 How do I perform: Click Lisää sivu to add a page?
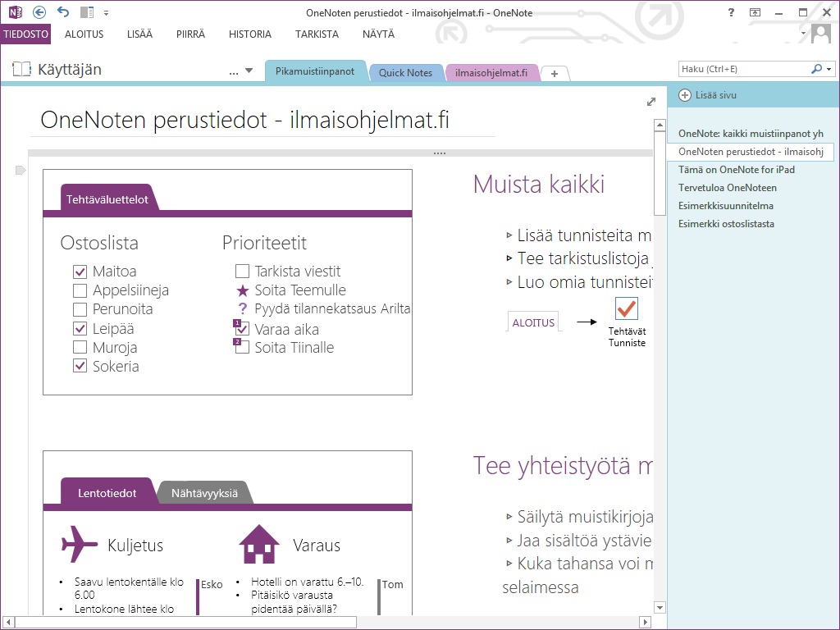click(708, 95)
